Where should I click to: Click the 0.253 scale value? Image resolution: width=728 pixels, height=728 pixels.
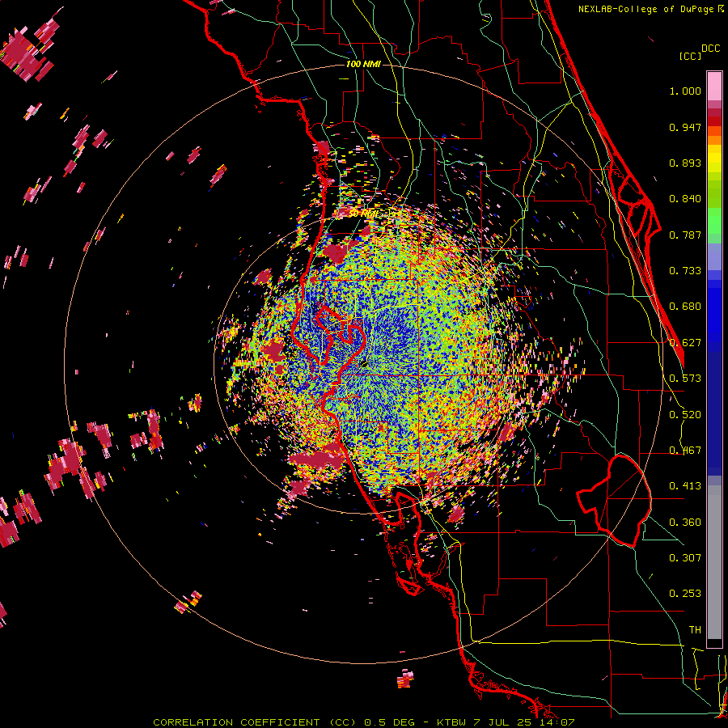[x=685, y=594]
